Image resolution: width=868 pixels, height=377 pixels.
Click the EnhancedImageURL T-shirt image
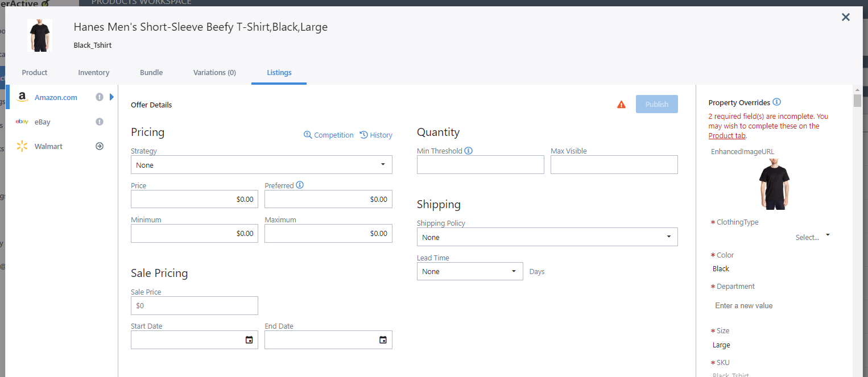[774, 184]
